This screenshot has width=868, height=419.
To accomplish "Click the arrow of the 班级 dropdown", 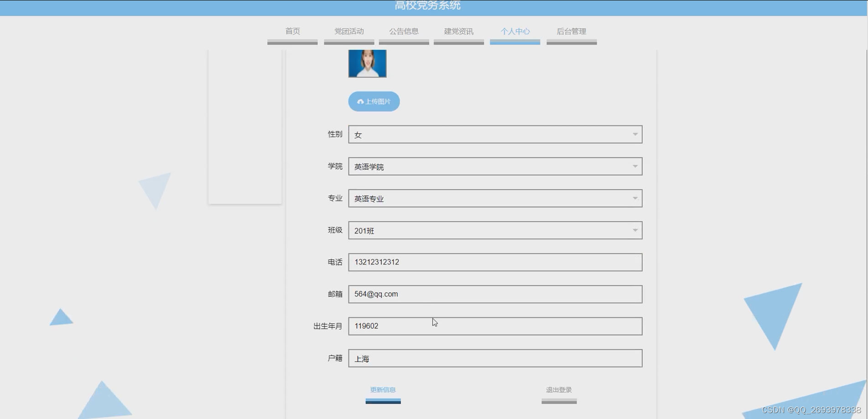I will click(635, 230).
